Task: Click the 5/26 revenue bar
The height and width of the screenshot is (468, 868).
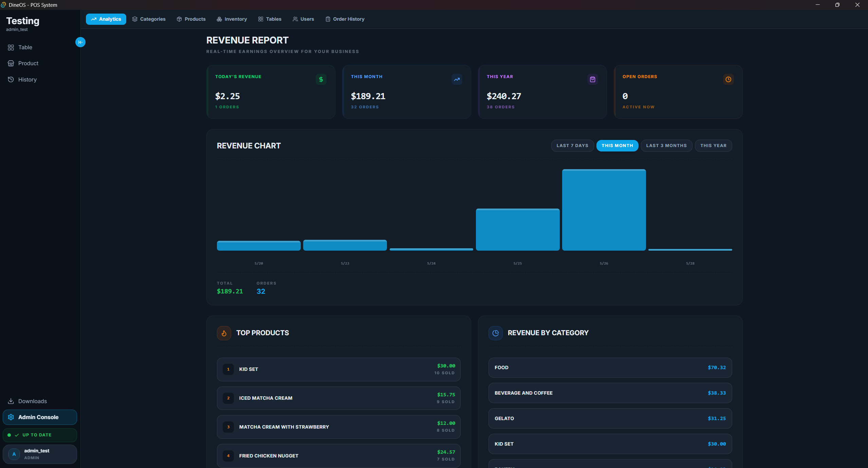Action: [x=604, y=210]
